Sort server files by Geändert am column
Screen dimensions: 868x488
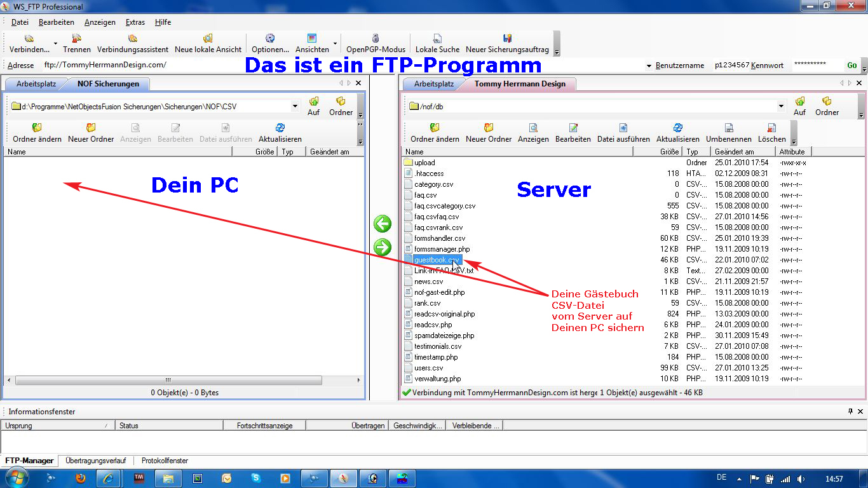coord(743,152)
